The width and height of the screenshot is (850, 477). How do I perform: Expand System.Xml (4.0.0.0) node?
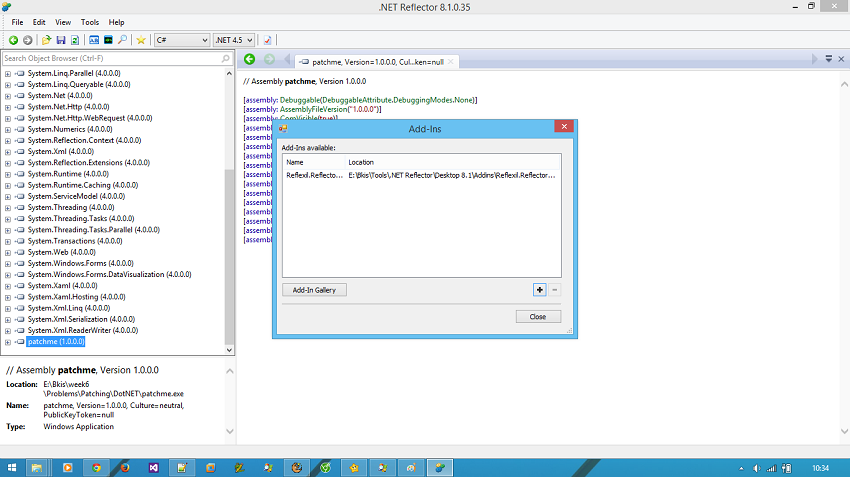coord(8,152)
